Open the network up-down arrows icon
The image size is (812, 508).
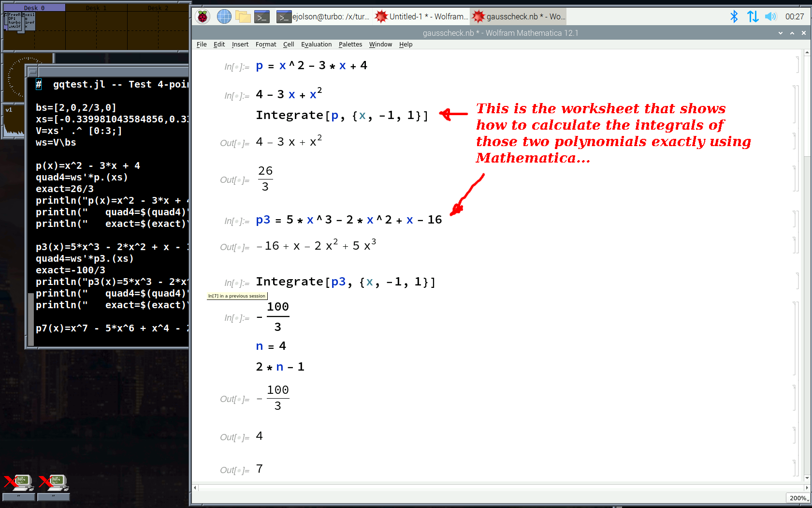(753, 16)
